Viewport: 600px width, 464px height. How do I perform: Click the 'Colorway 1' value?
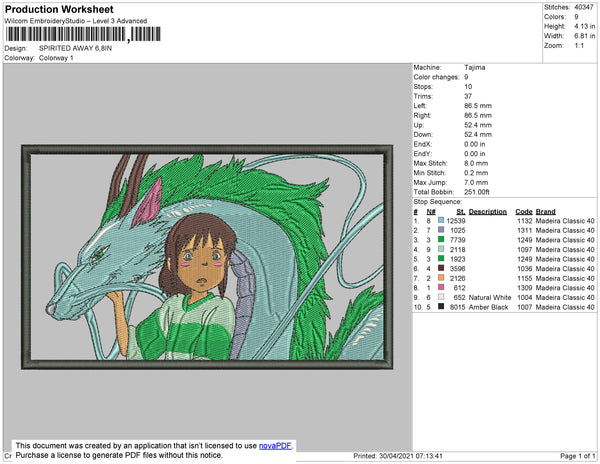click(56, 58)
